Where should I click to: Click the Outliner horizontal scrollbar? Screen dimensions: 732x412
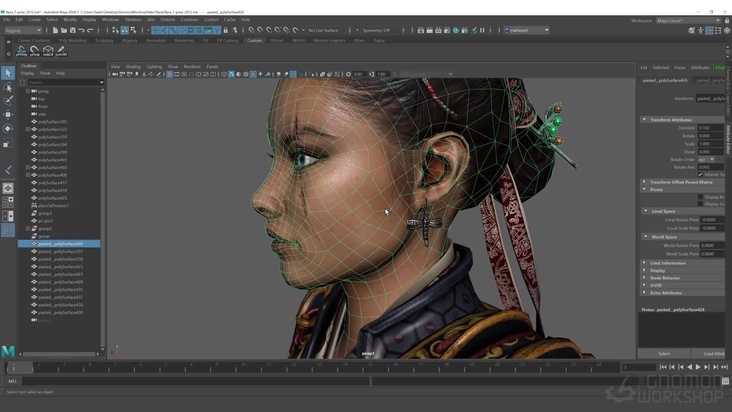click(60, 354)
